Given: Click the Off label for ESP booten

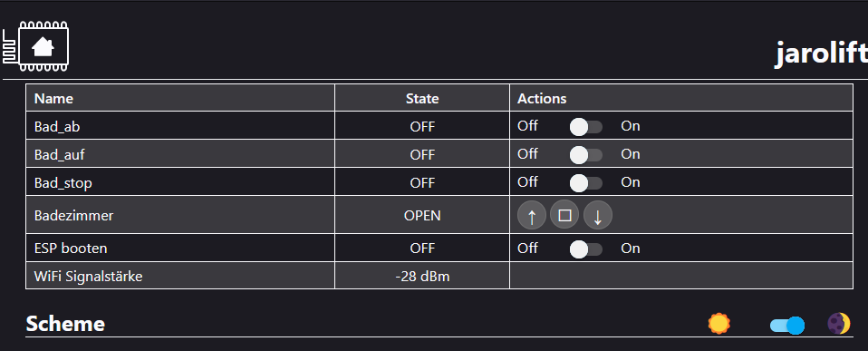Looking at the screenshot, I should 527,248.
